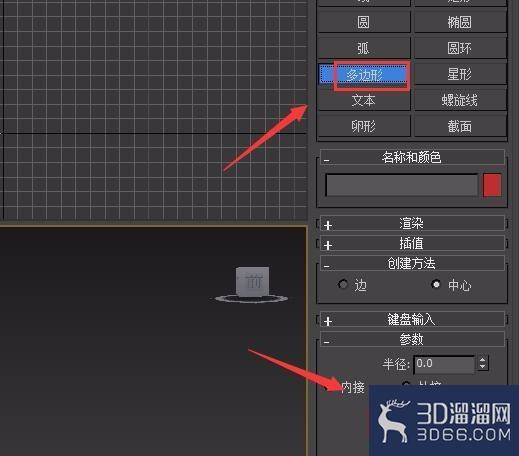The image size is (519, 456).
Task: Select the 文本 (Text) spline button
Action: pyautogui.click(x=364, y=100)
